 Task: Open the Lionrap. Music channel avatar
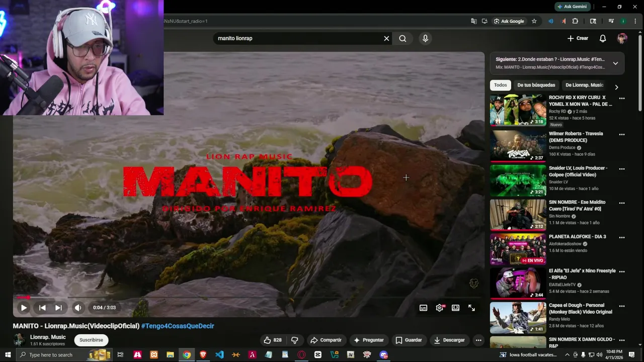[x=19, y=340]
